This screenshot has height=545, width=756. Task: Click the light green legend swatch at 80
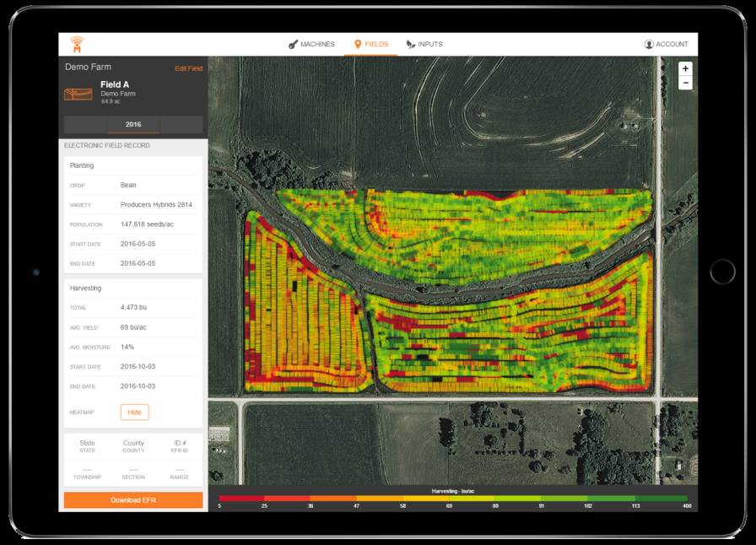tap(519, 499)
